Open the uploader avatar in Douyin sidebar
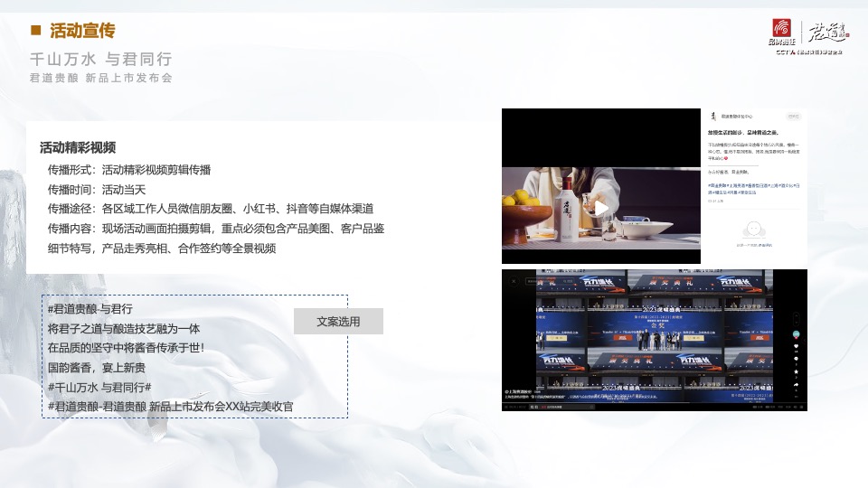The image size is (868, 488). (x=796, y=334)
